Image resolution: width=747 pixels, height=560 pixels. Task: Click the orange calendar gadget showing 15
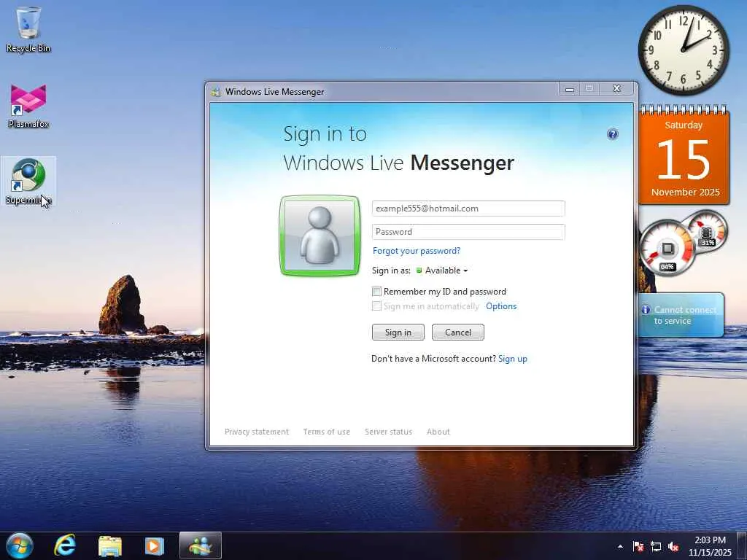pyautogui.click(x=684, y=156)
